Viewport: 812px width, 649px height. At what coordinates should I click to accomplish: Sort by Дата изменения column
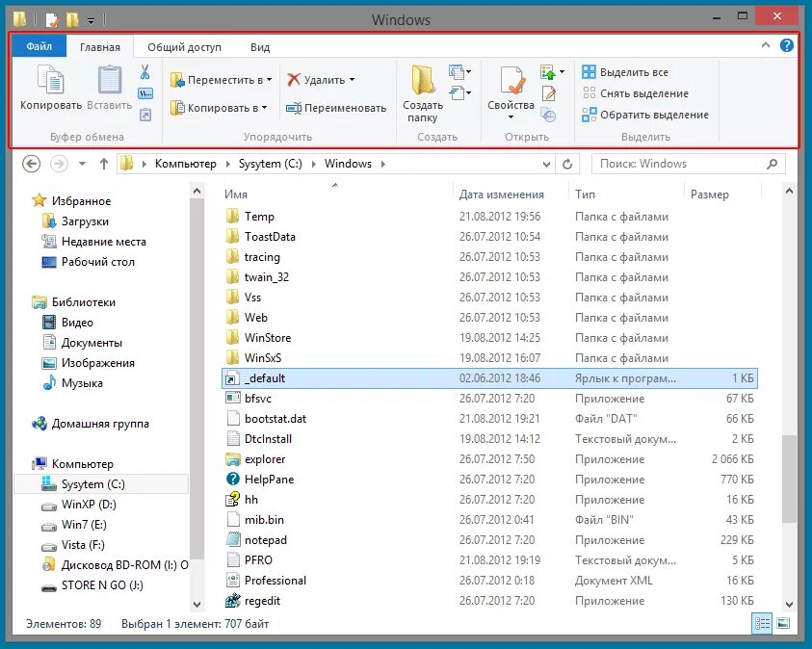tap(501, 195)
